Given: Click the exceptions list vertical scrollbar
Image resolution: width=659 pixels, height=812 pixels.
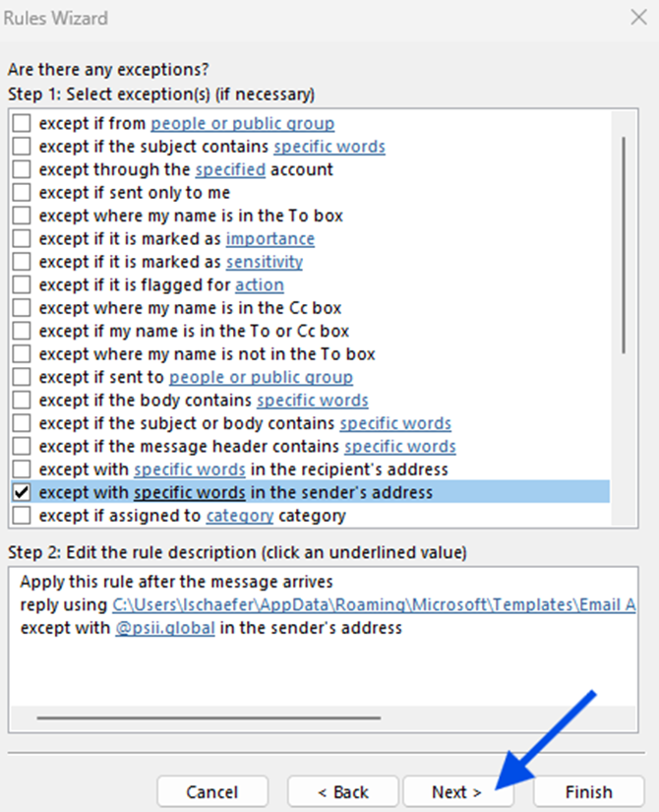Looking at the screenshot, I should (x=624, y=246).
